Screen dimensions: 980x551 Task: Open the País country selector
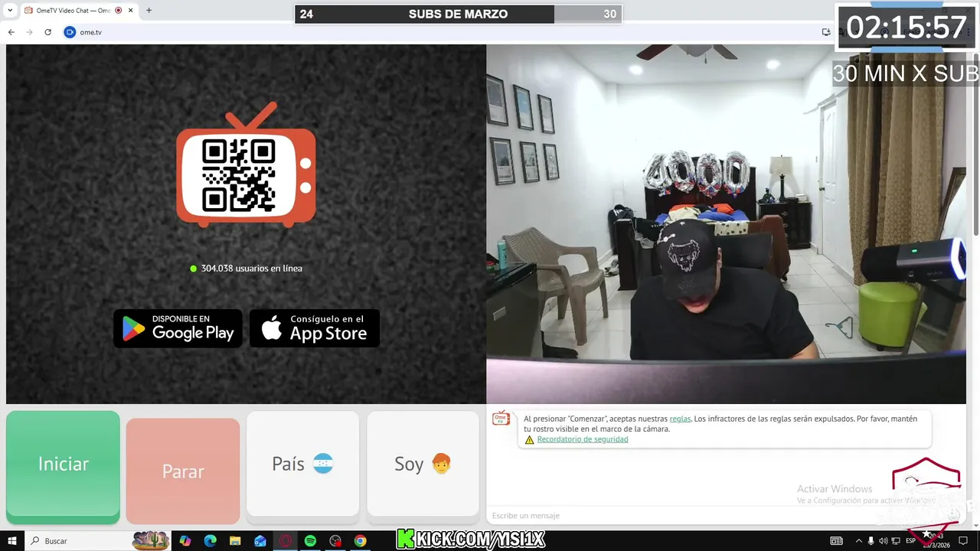303,464
